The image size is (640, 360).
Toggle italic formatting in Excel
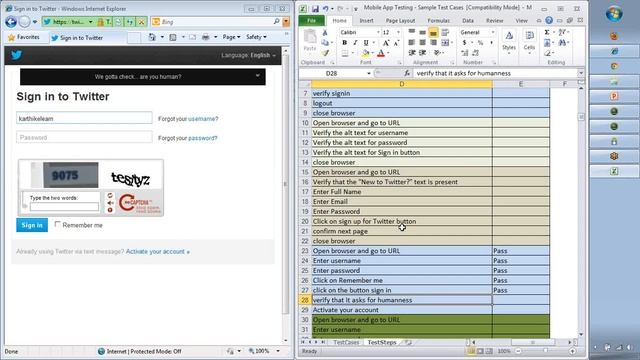355,42
